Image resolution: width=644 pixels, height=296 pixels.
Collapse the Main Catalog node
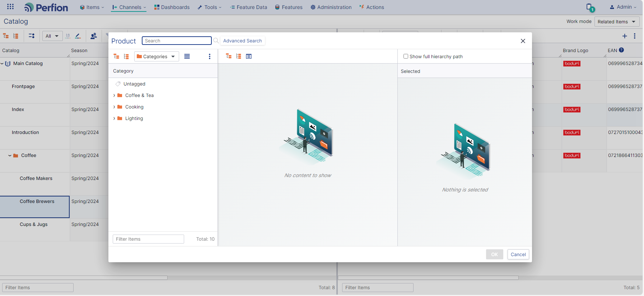(x=2, y=64)
